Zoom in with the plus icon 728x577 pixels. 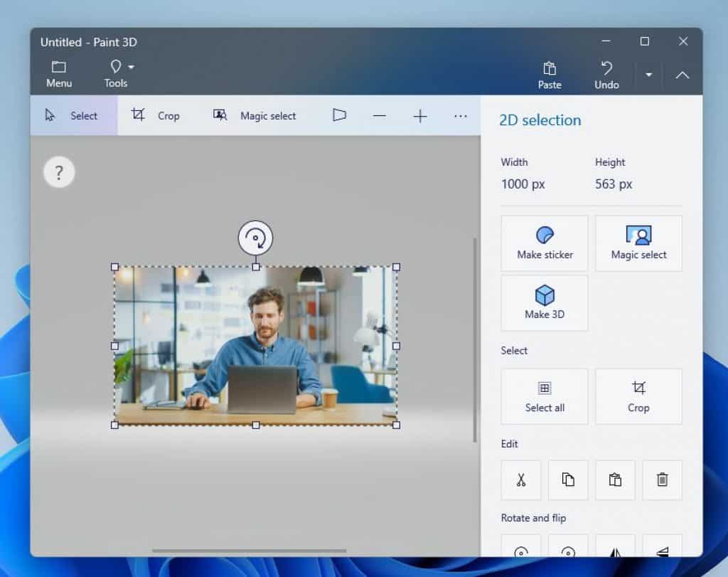(419, 116)
